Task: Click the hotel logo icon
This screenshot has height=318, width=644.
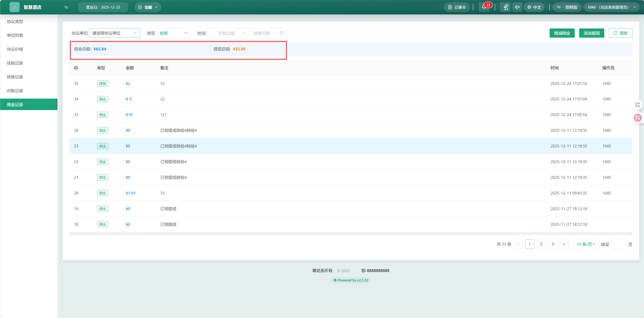Action: pos(14,7)
